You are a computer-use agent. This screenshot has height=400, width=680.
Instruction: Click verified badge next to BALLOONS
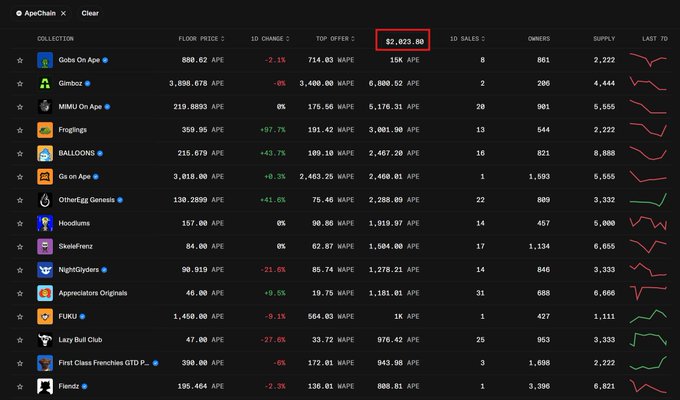100,154
